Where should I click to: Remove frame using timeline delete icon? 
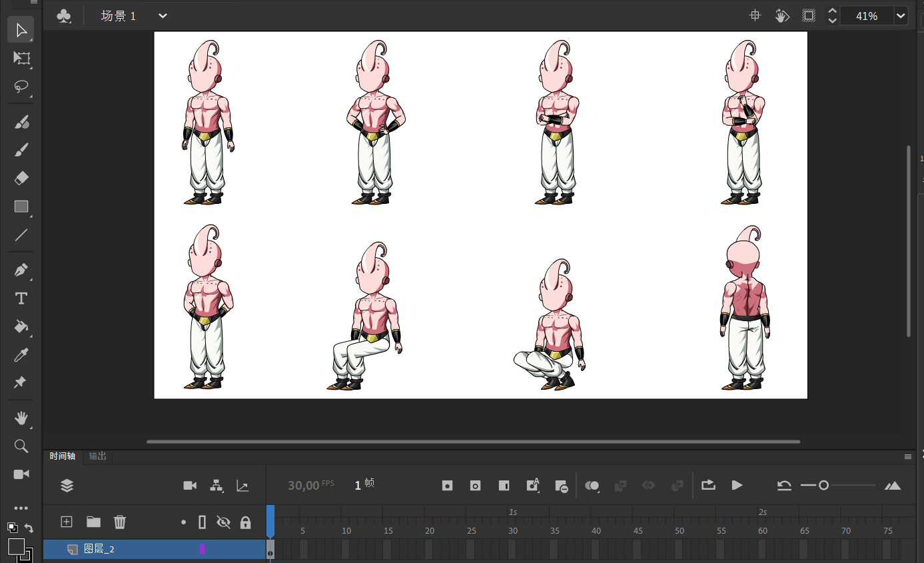point(561,486)
